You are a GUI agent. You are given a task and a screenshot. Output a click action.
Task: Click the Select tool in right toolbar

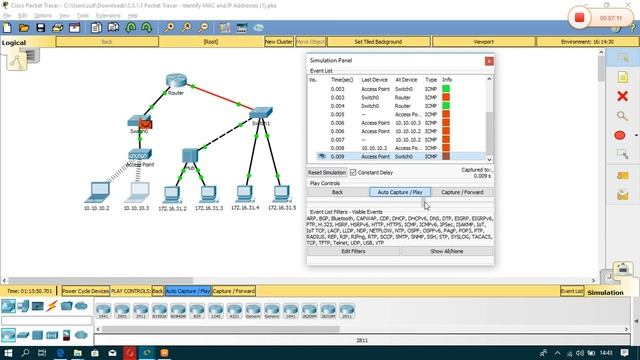pos(623,58)
